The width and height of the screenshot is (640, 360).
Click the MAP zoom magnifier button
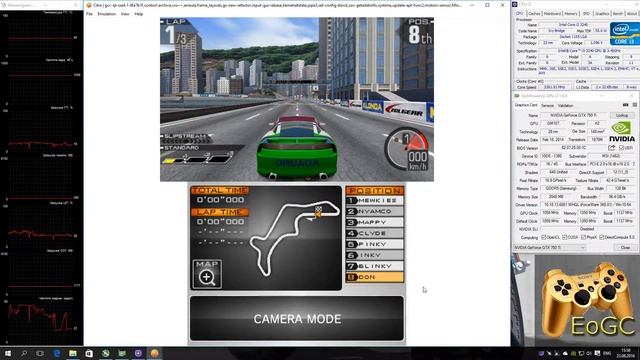coord(207,274)
